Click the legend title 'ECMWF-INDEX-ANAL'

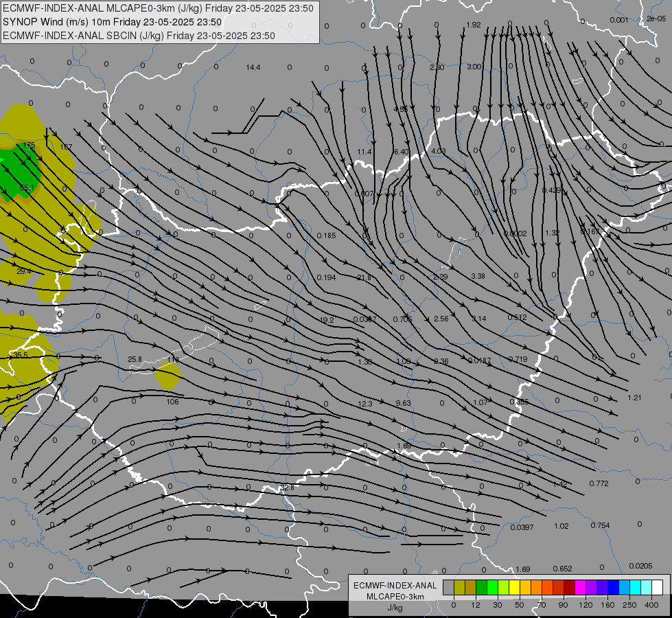coord(395,586)
